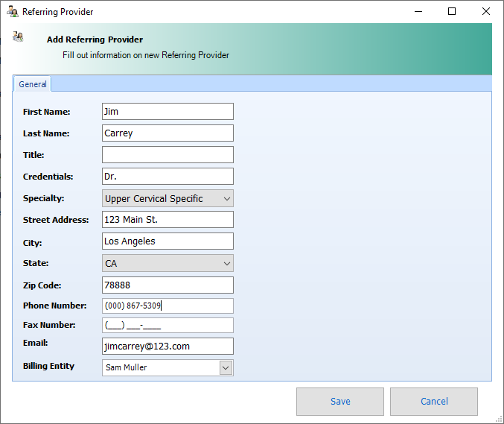Click the Add Referring Provider header icon

[18, 37]
